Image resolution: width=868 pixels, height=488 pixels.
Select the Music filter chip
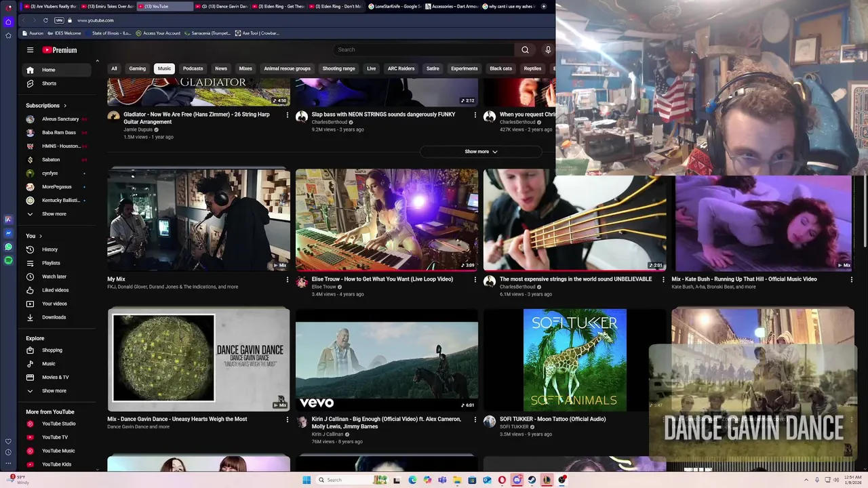pyautogui.click(x=164, y=68)
